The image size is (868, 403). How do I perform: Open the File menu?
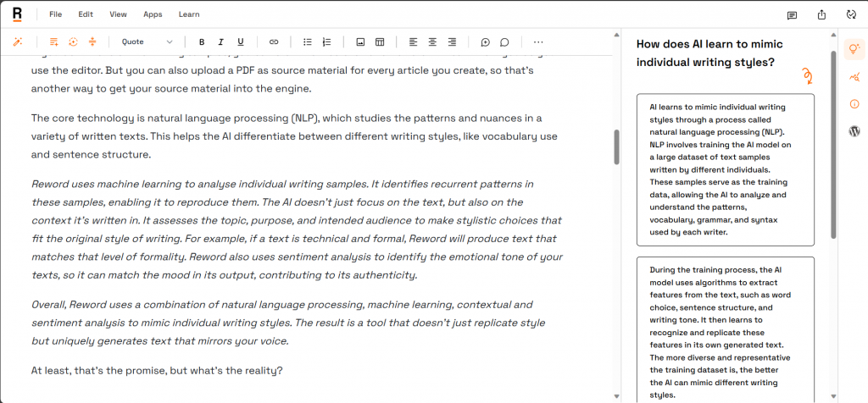pyautogui.click(x=55, y=14)
